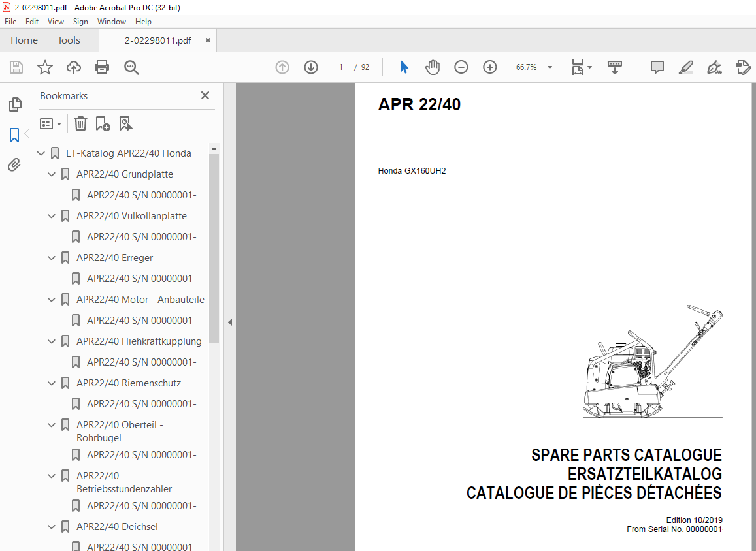Viewport: 756px width, 551px height.
Task: Toggle the Bookmarks panel icon in sidebar
Action: 14,135
